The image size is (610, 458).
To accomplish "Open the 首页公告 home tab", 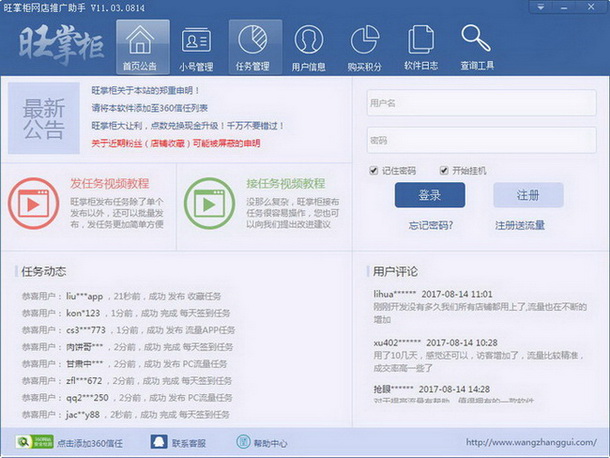I will pos(143,47).
